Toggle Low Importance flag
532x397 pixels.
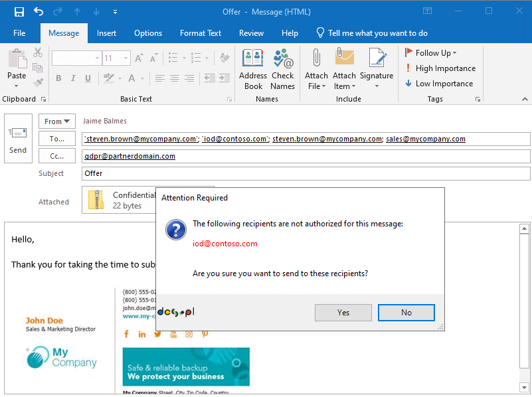coord(439,84)
